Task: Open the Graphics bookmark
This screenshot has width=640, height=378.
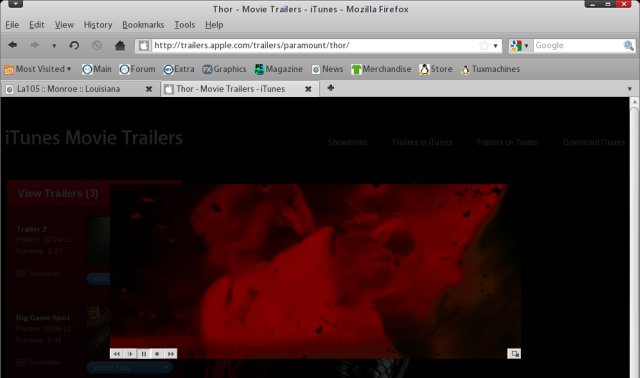Action: tap(224, 69)
